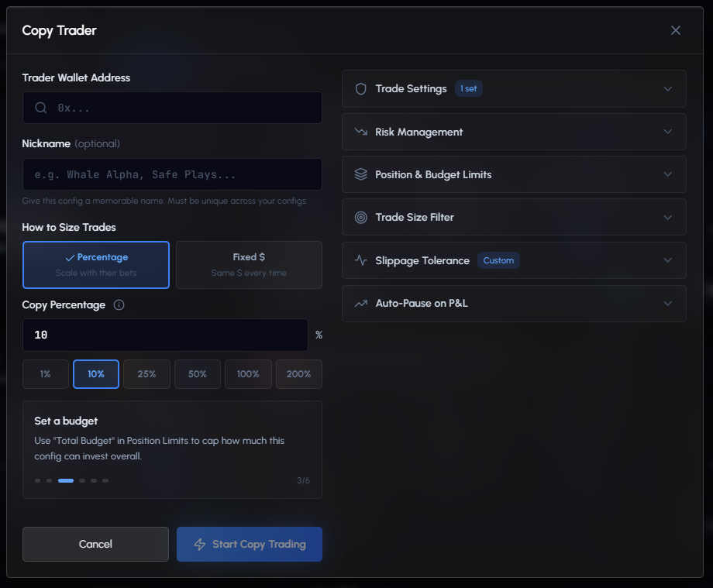
Task: Click the layers icon beside Position & Budget Limits
Action: [360, 174]
